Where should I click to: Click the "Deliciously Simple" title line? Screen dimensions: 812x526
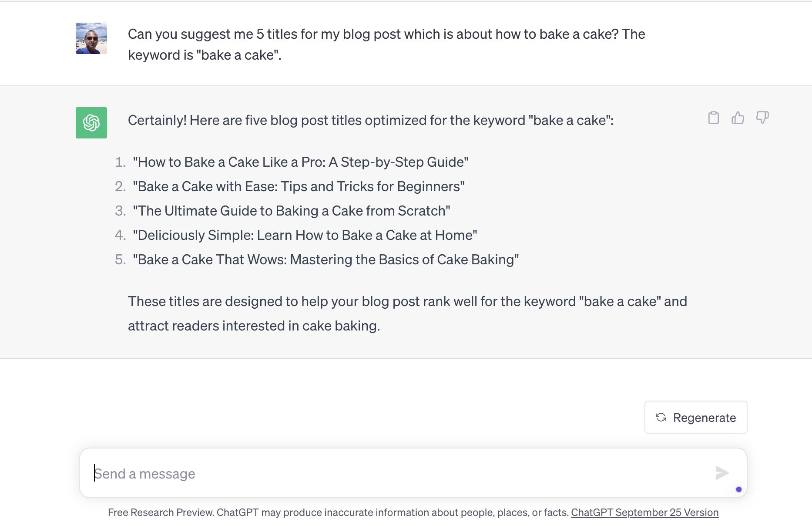click(305, 235)
